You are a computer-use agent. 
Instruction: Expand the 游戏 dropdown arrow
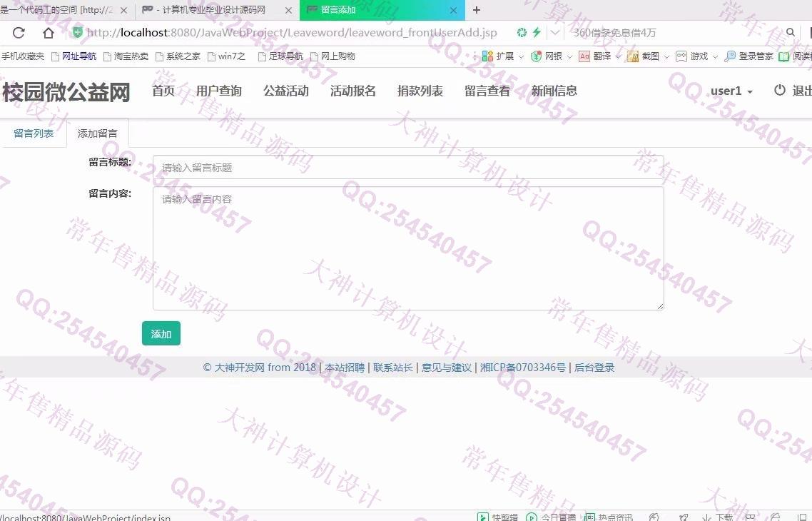[715, 56]
